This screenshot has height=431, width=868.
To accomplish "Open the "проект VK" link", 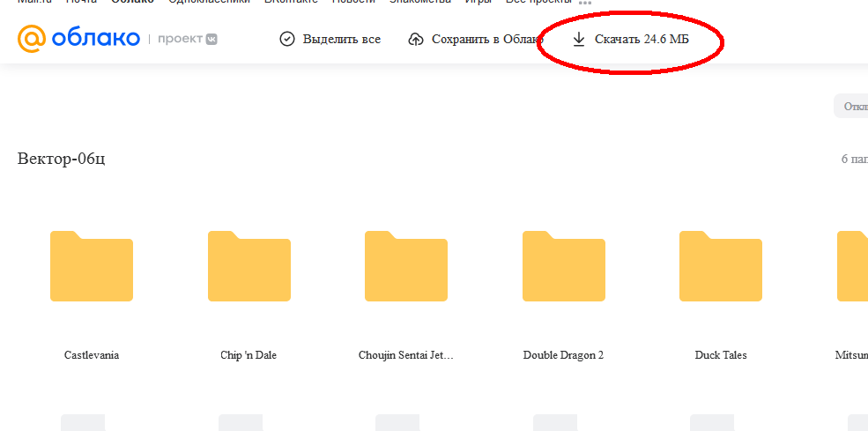I will click(188, 40).
